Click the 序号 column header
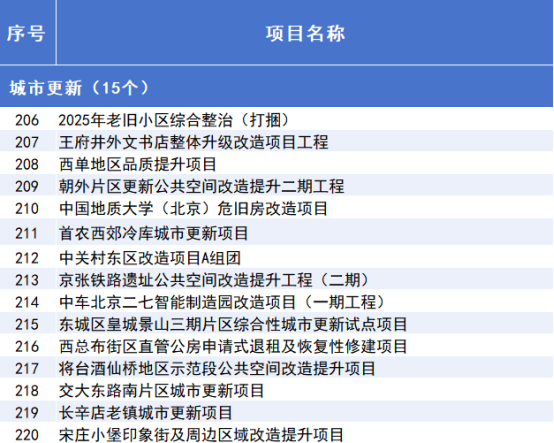 [26, 34]
